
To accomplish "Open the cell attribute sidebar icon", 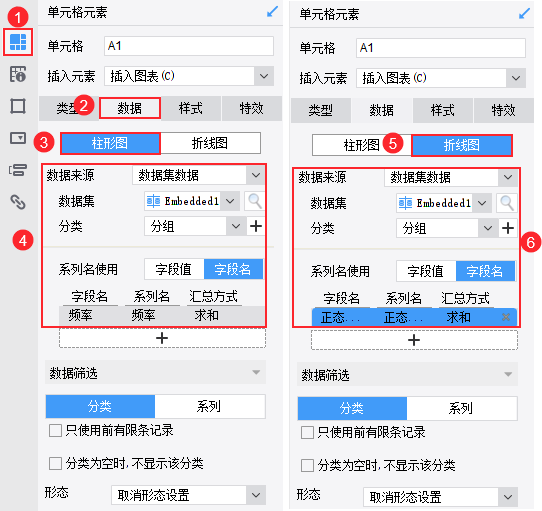I will click(18, 74).
